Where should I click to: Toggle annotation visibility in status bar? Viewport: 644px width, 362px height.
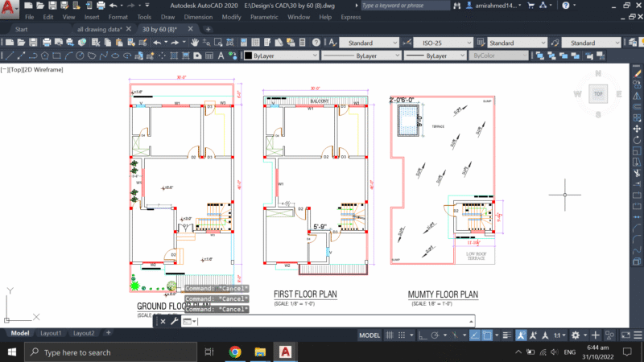tap(521, 335)
